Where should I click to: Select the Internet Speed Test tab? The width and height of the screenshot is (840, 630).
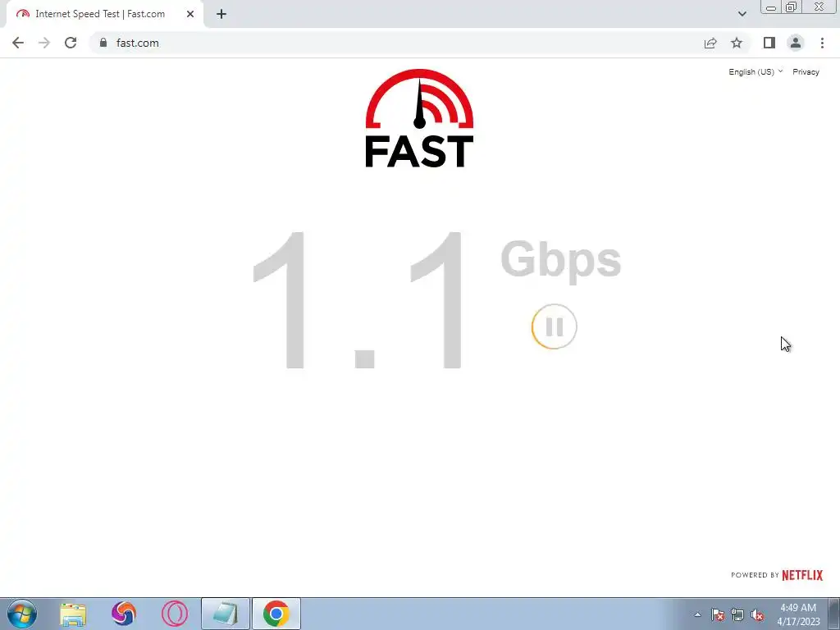(105, 14)
